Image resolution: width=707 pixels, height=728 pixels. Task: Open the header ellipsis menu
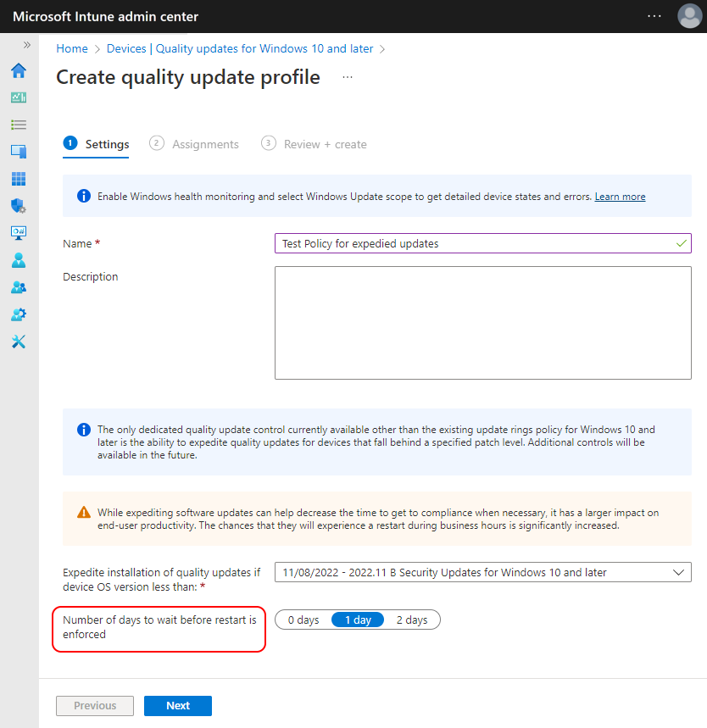pos(654,16)
